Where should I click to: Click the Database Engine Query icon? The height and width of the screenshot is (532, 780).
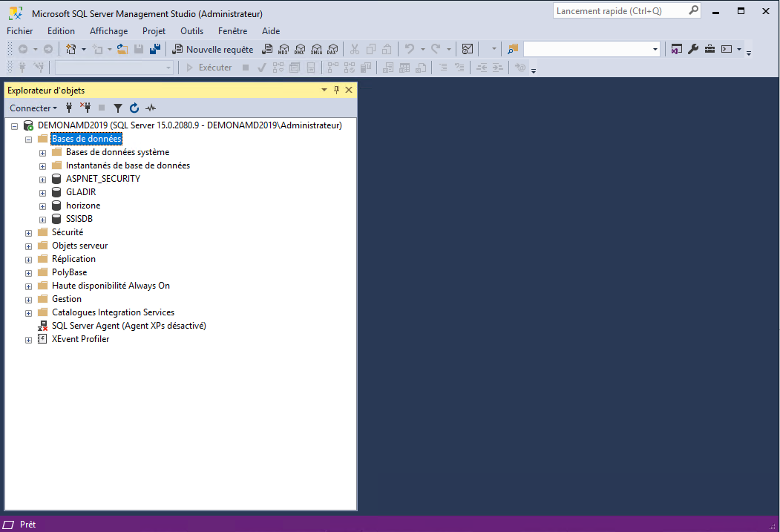pos(268,49)
